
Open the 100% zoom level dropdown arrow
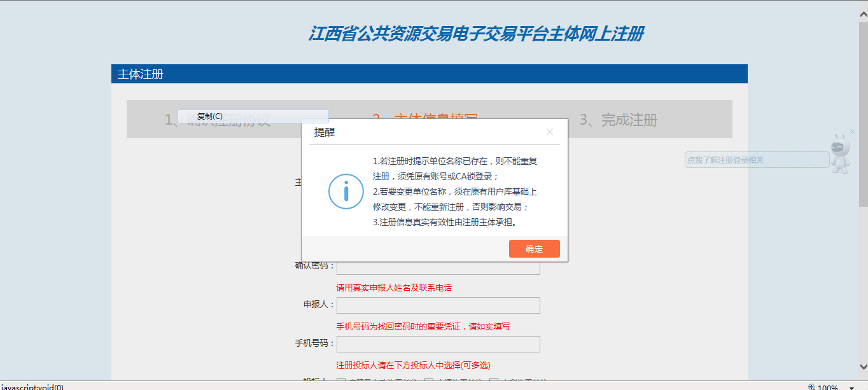pos(851,387)
